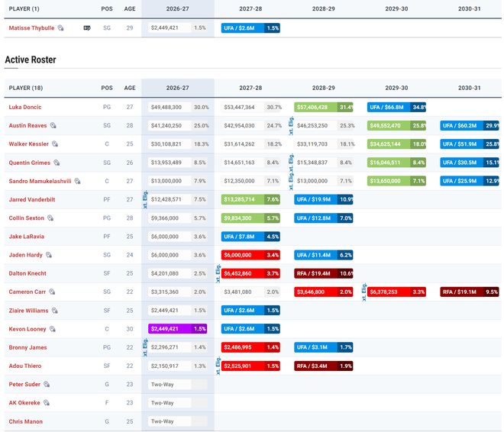
Task: Click the tag icon beside Sandro Mamukelashvili
Action: pyautogui.click(x=77, y=181)
